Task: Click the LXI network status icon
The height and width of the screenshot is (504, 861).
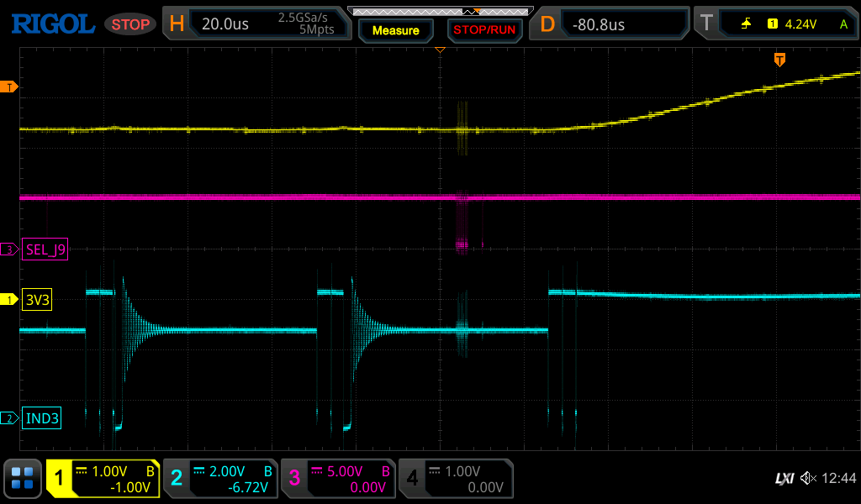Action: pos(784,478)
